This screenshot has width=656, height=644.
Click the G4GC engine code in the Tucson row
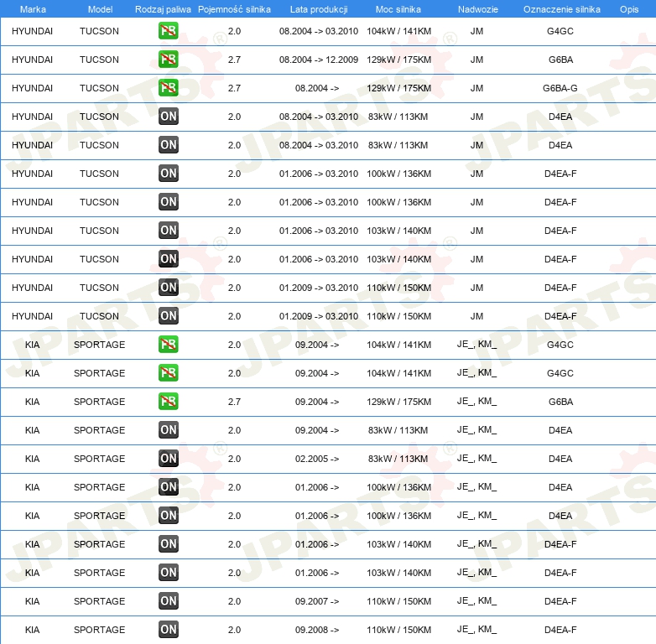tap(560, 31)
